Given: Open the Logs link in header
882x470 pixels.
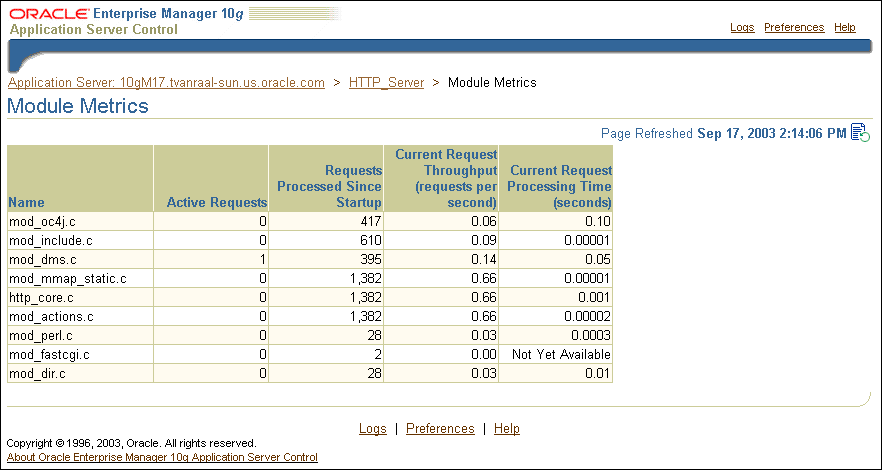Looking at the screenshot, I should (742, 27).
